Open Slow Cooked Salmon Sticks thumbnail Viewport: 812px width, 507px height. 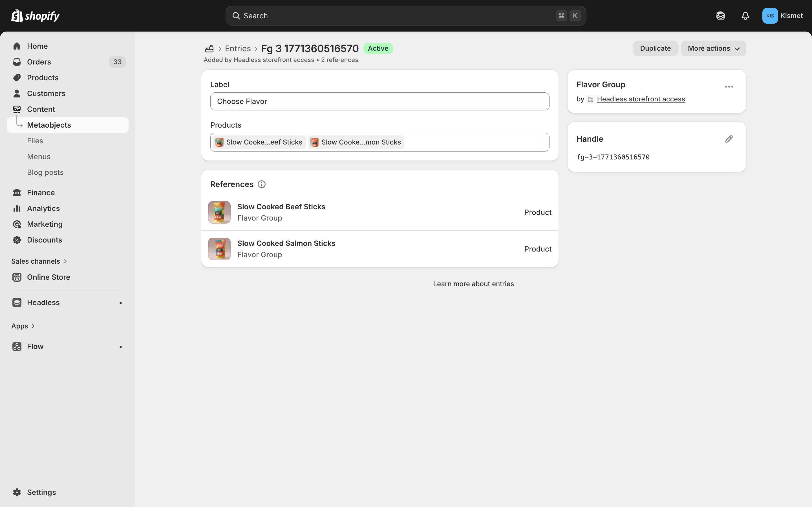pyautogui.click(x=219, y=249)
